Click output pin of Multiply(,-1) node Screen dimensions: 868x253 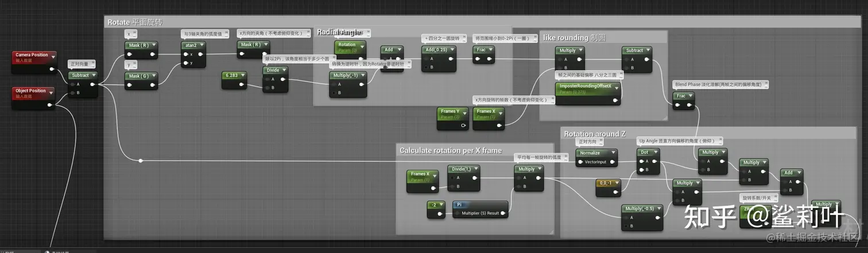tap(361, 84)
